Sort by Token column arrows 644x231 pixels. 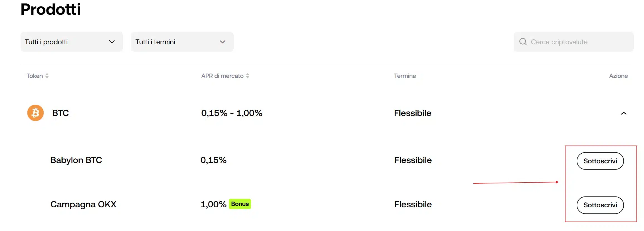point(47,76)
